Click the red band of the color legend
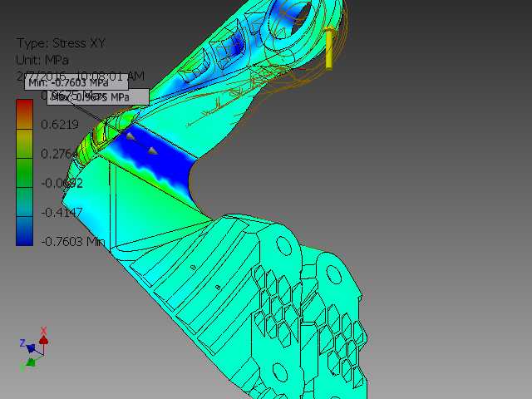Viewport: 532px width, 399px height. (x=24, y=114)
